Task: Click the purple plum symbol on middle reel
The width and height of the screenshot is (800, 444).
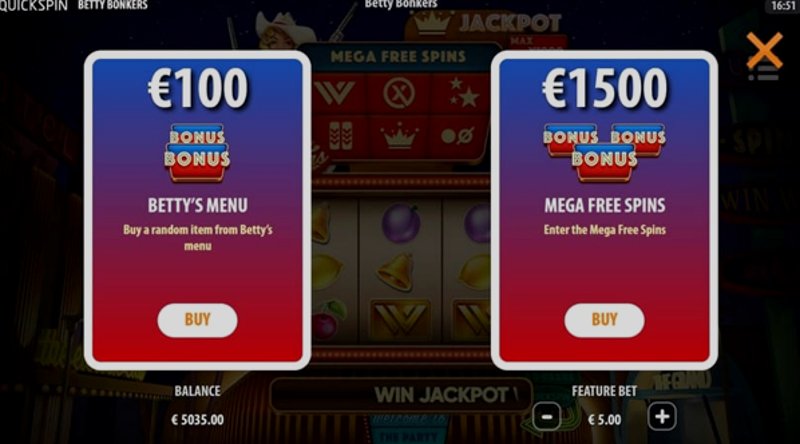Action: [x=401, y=223]
